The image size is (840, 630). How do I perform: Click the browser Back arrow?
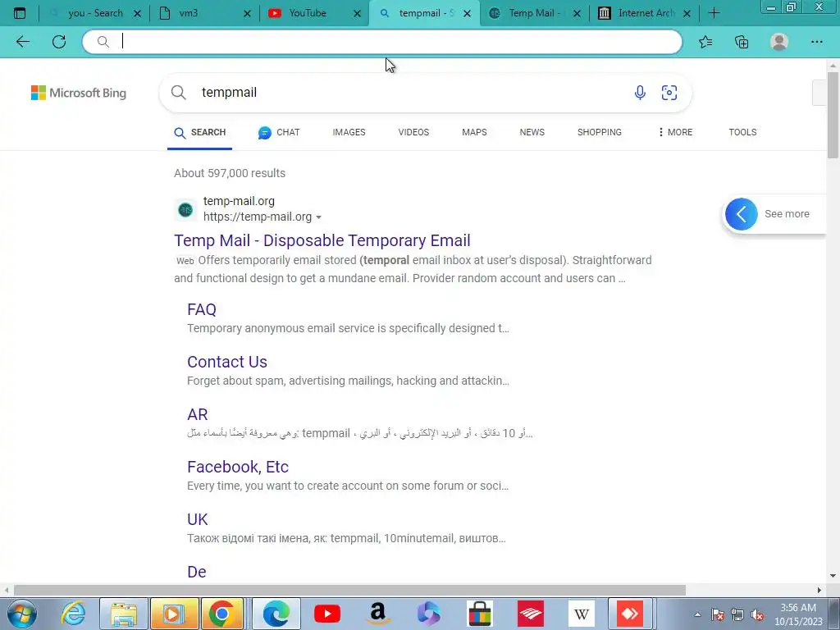click(22, 42)
